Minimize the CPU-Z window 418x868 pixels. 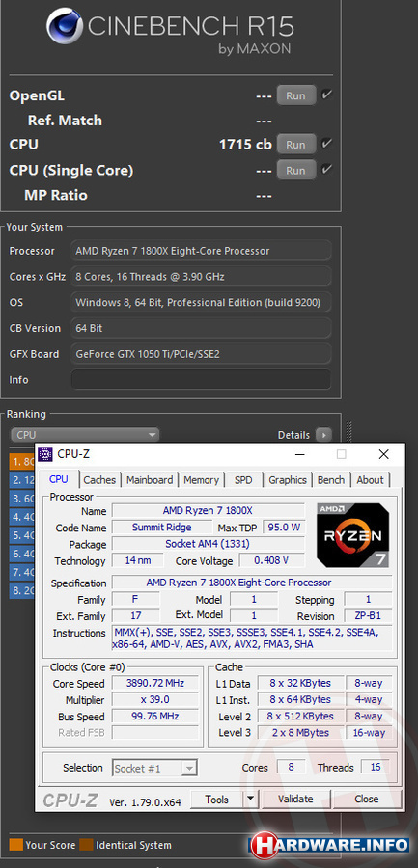(300, 454)
